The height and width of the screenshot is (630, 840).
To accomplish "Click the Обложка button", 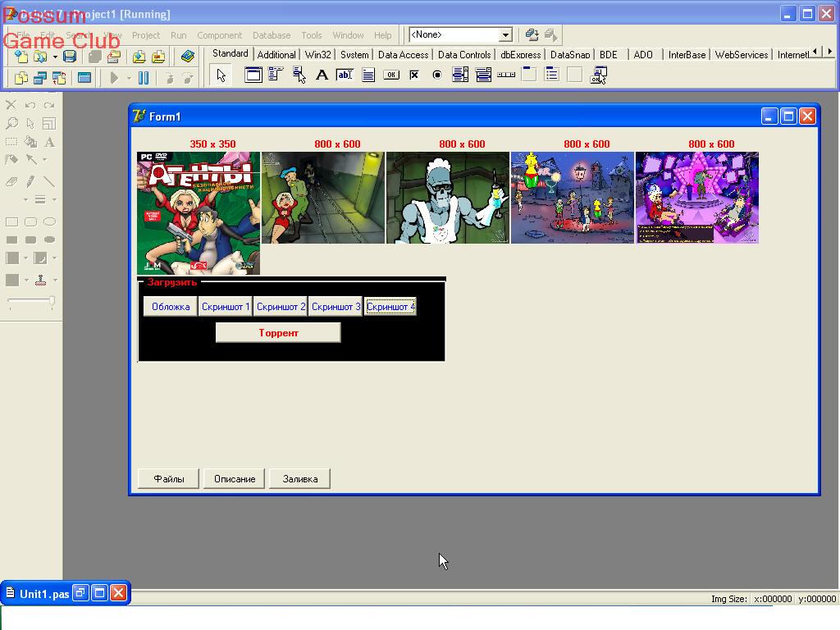I will click(x=171, y=307).
